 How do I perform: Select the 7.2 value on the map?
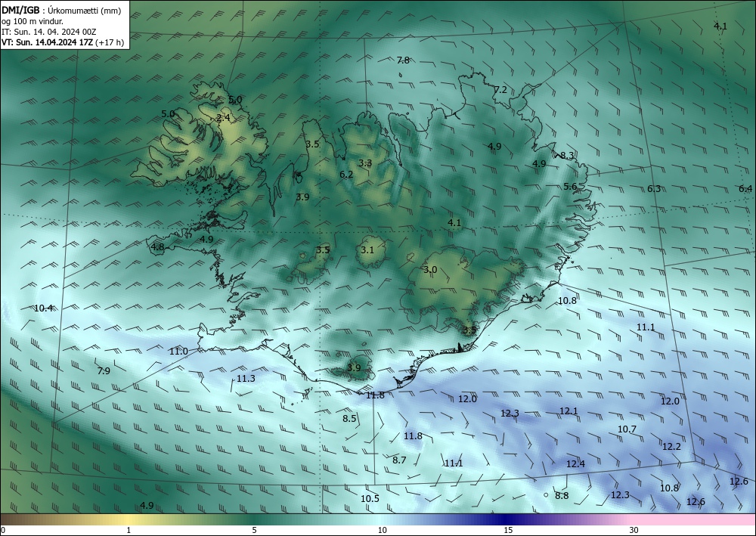(x=500, y=90)
